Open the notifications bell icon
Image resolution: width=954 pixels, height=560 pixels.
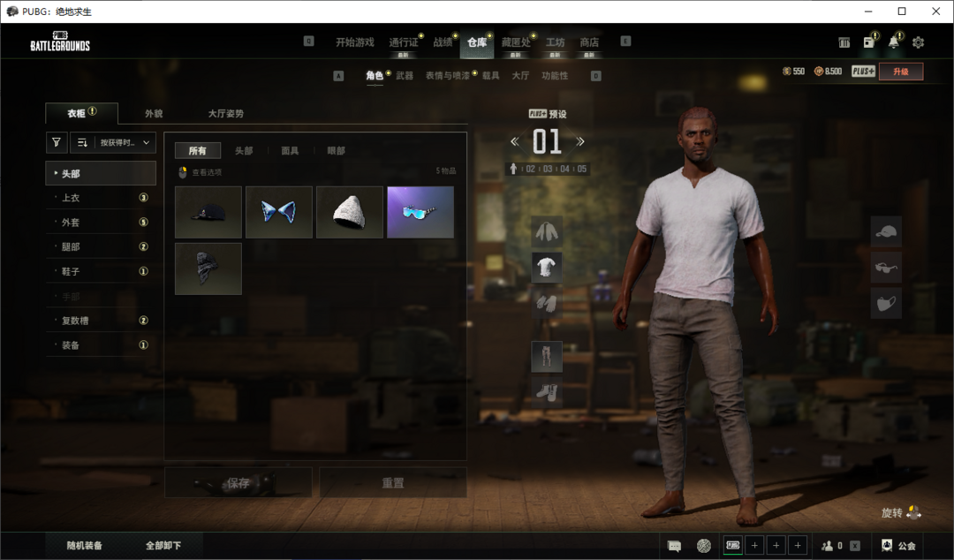coord(893,42)
